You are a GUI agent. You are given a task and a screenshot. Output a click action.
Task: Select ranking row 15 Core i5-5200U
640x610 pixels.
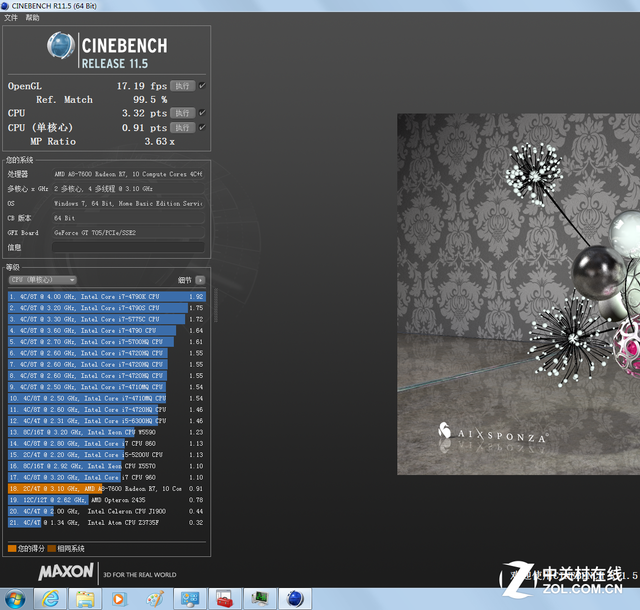pos(107,454)
